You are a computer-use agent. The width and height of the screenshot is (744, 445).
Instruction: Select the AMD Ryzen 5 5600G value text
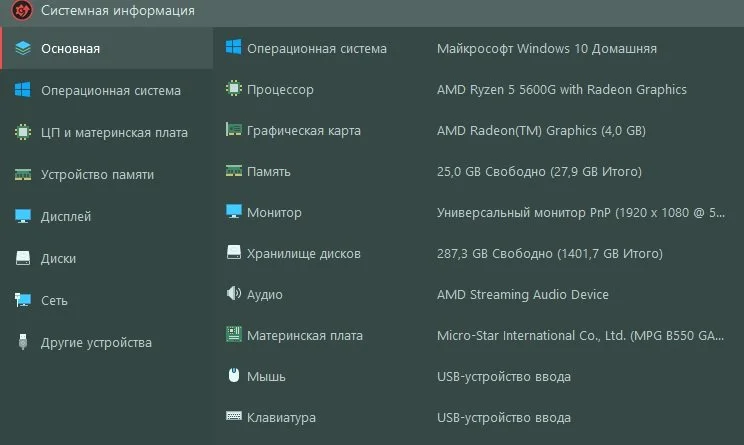click(x=561, y=89)
